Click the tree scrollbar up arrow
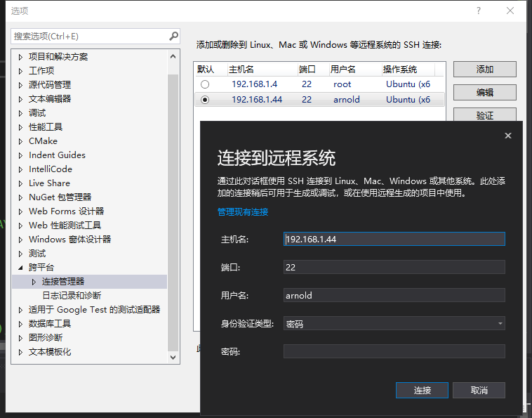 [173, 56]
